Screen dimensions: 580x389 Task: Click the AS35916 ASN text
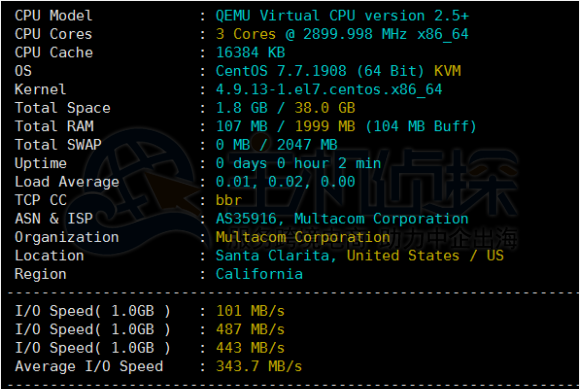tap(246, 219)
